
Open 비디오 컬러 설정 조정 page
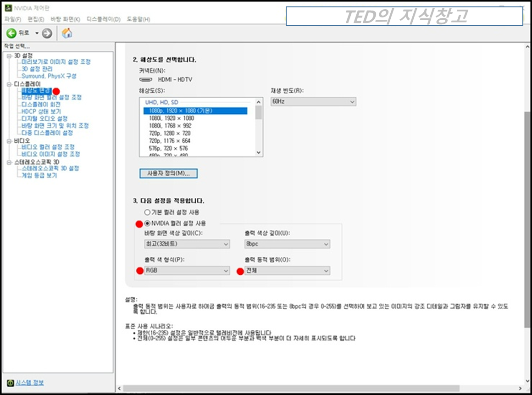(48, 147)
